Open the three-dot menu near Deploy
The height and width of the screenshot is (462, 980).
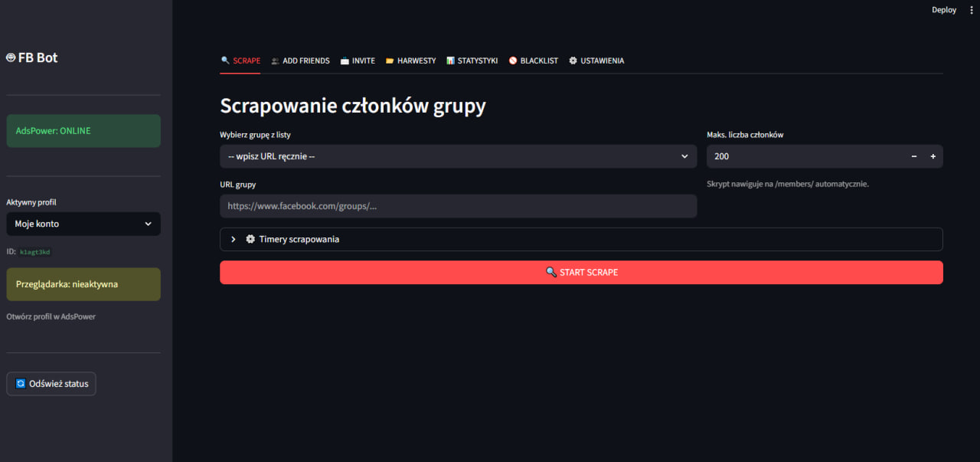pyautogui.click(x=972, y=10)
